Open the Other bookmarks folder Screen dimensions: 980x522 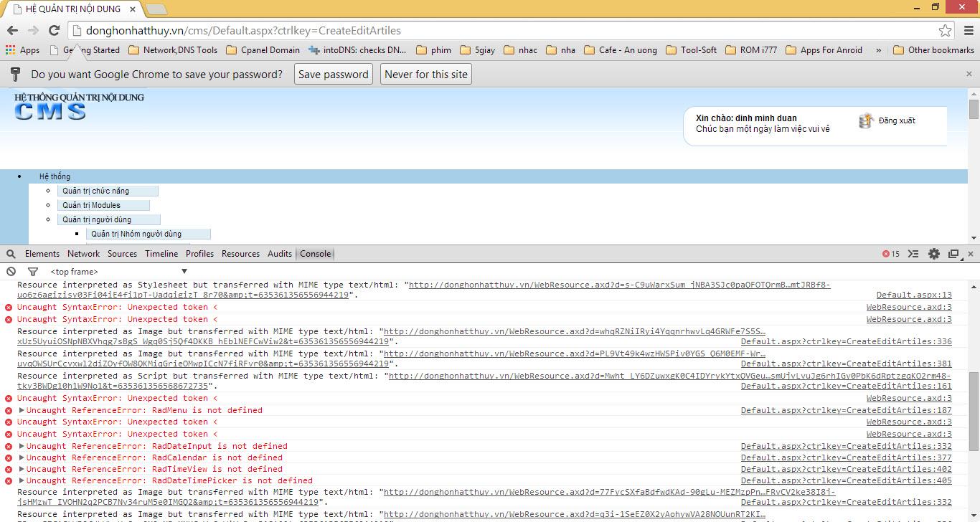pyautogui.click(x=933, y=50)
